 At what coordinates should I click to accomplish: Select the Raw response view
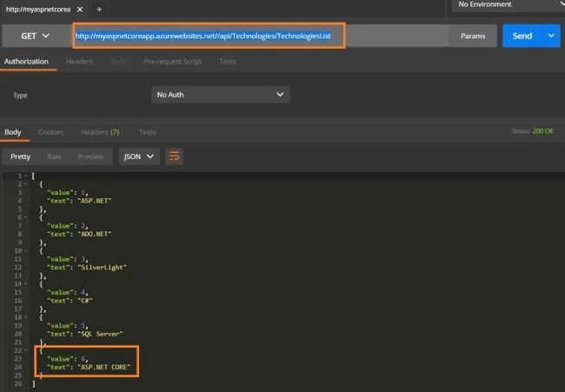coord(54,156)
